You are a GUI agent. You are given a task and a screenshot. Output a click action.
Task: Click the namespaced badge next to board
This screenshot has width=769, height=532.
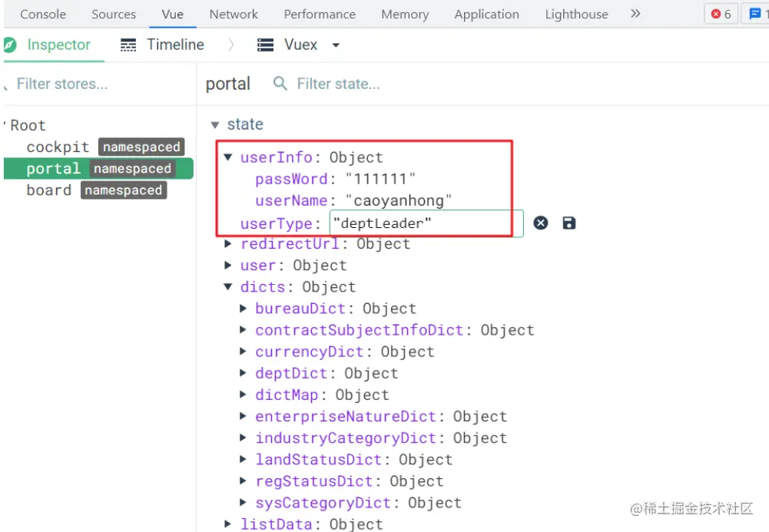124,190
